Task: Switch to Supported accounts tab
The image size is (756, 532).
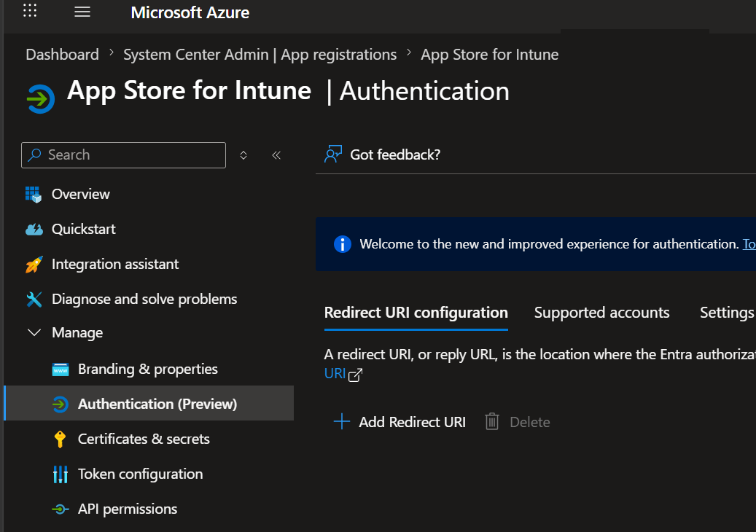Action: coord(601,313)
